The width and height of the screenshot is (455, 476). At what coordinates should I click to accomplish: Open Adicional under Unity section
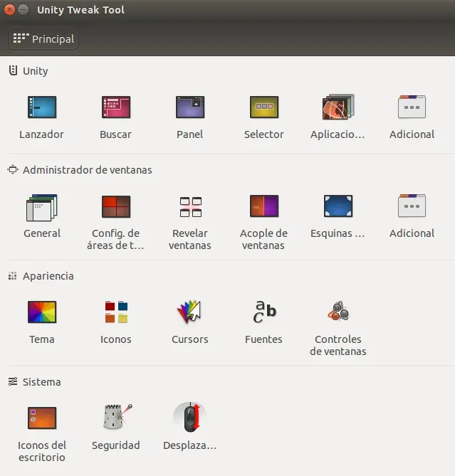pyautogui.click(x=412, y=107)
